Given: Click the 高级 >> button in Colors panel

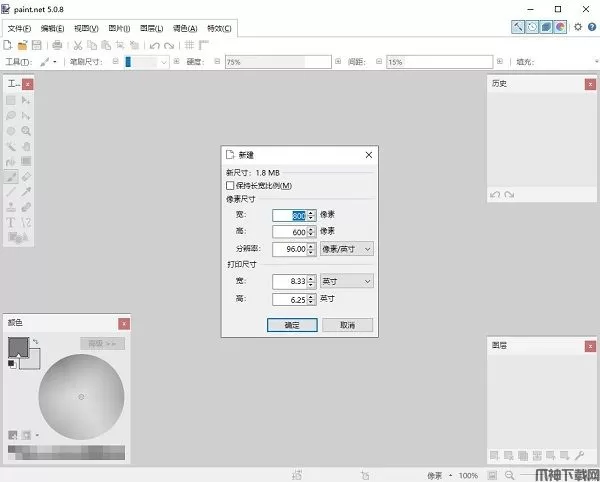Looking at the screenshot, I should click(102, 344).
